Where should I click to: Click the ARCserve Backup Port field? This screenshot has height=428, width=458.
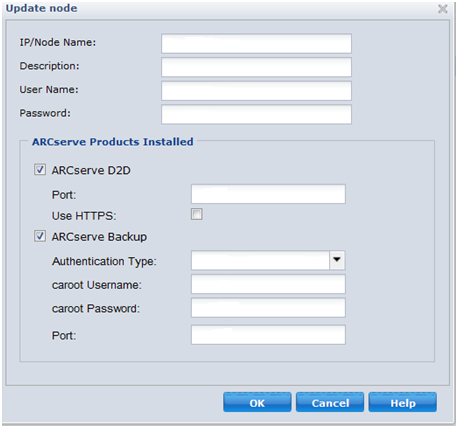[x=268, y=335]
